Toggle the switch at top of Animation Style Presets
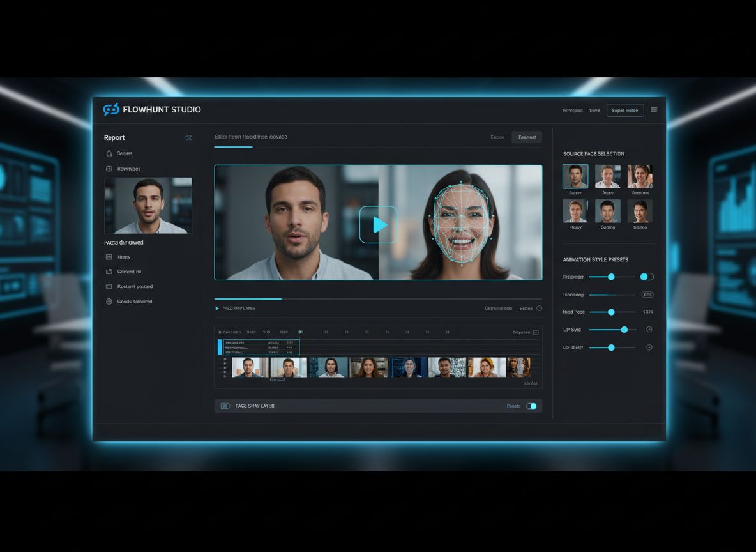This screenshot has width=756, height=552. [x=647, y=277]
